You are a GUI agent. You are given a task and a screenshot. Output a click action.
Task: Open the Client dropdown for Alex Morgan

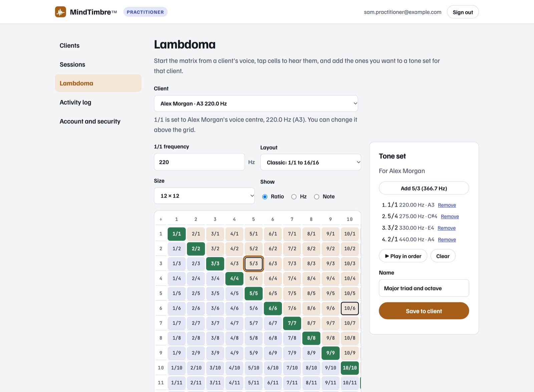click(x=256, y=103)
